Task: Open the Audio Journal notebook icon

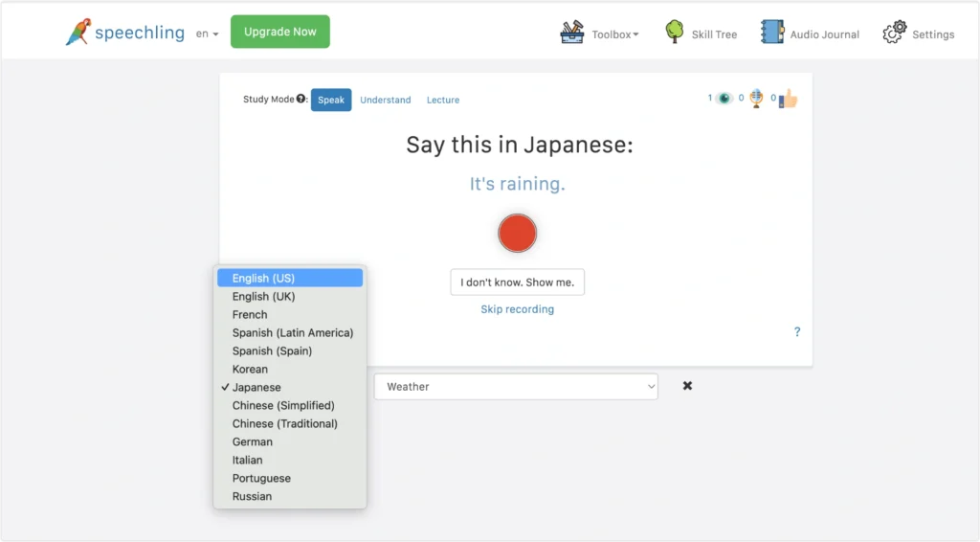Action: click(772, 32)
